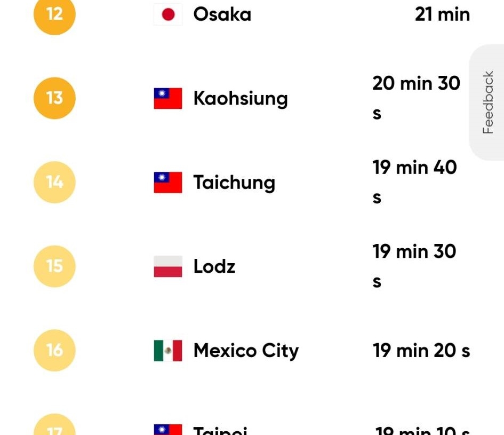
Task: Select the rank 14 circle badge
Action: [54, 182]
